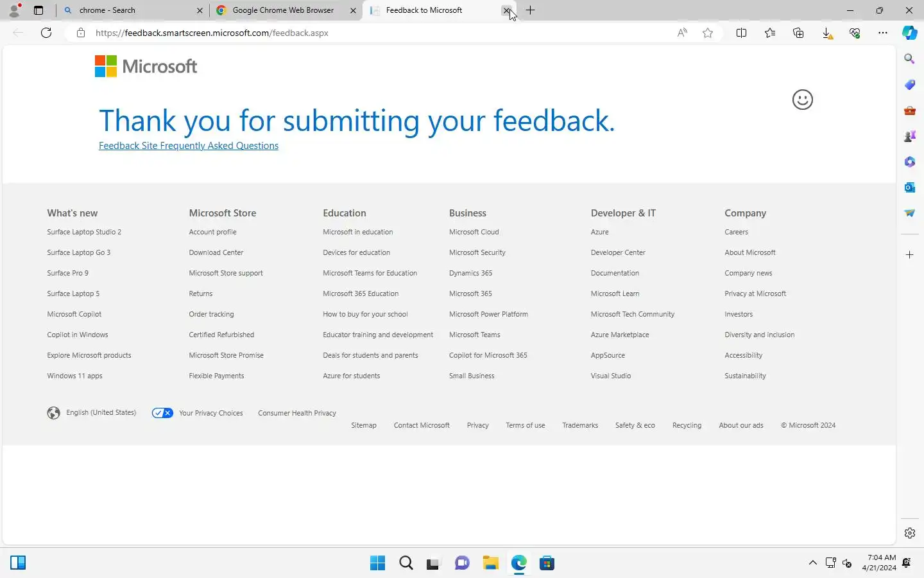Open the Copilot icon in toolbar
This screenshot has width=924, height=578.
(x=909, y=33)
